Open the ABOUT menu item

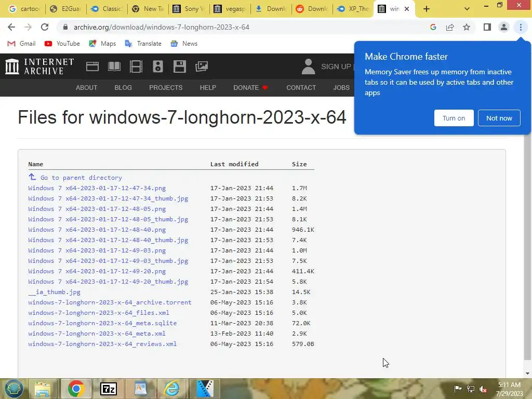tap(87, 87)
